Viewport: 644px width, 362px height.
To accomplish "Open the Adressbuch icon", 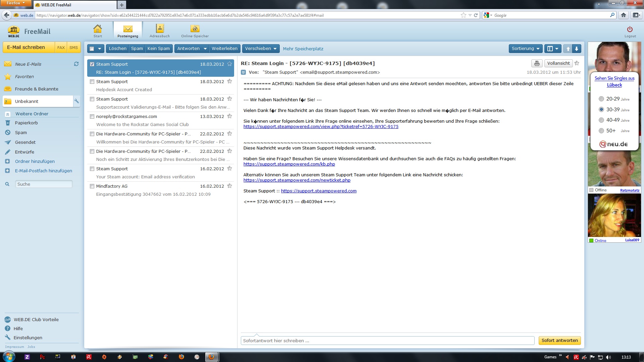I will (160, 31).
